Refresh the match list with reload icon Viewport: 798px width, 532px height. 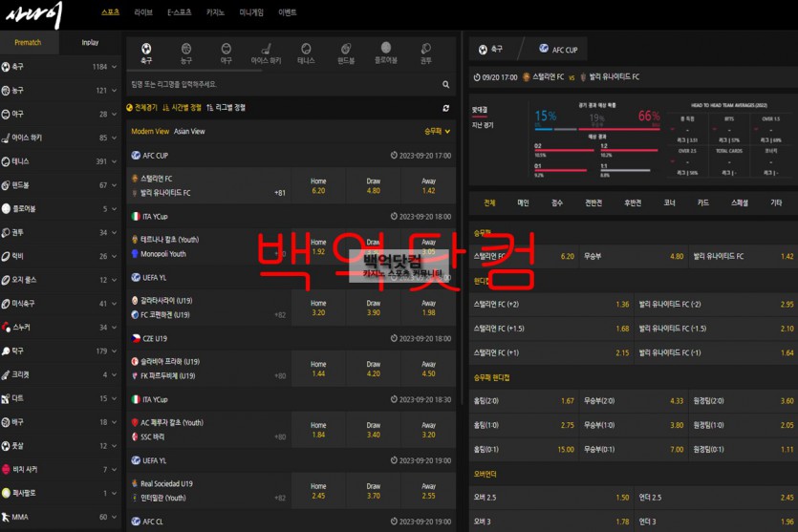coord(445,108)
